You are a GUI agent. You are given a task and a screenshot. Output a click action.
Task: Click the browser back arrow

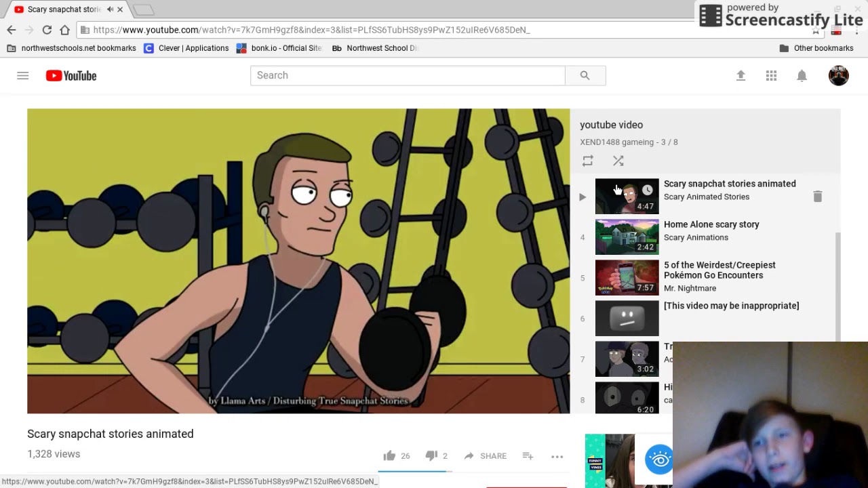coord(12,30)
